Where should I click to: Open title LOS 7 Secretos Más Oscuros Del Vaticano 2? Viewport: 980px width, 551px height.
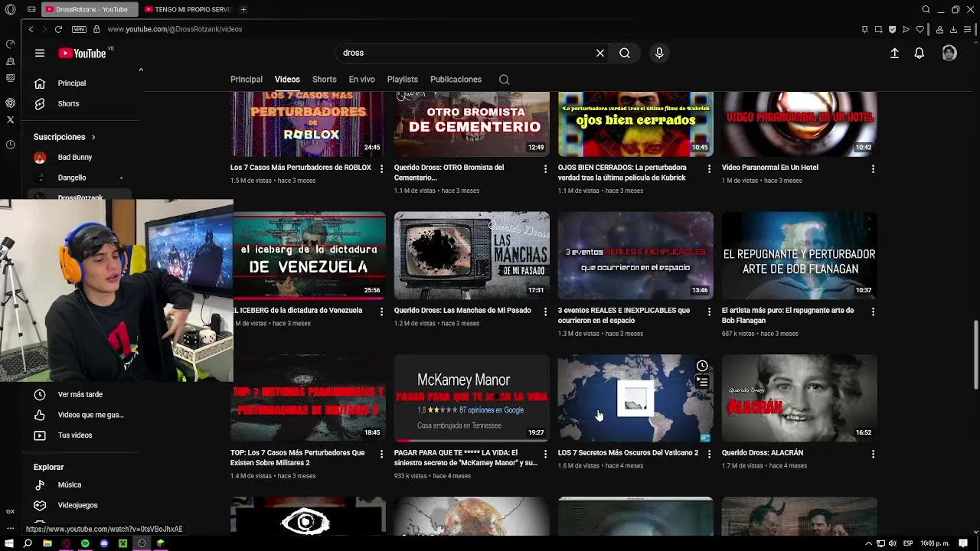tap(628, 453)
